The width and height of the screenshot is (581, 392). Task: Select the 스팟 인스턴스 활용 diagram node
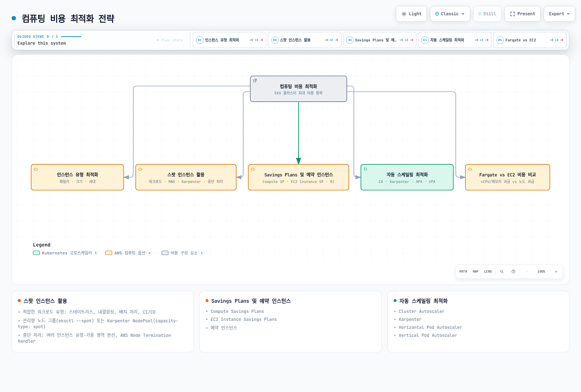click(186, 177)
